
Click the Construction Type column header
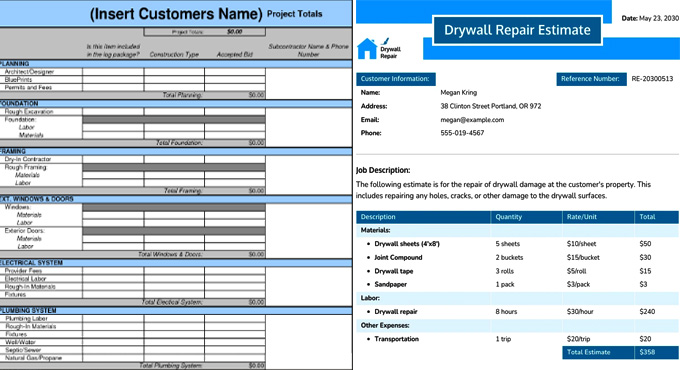174,55
